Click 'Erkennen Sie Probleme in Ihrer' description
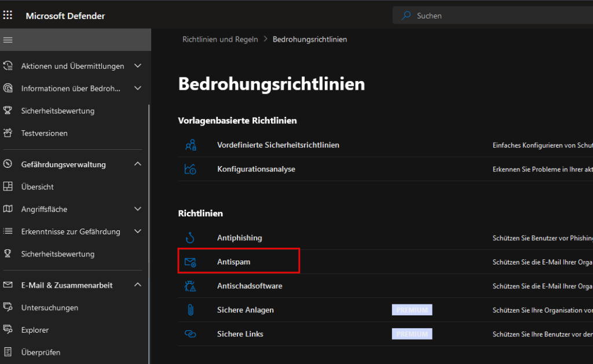The image size is (593, 364). 543,170
